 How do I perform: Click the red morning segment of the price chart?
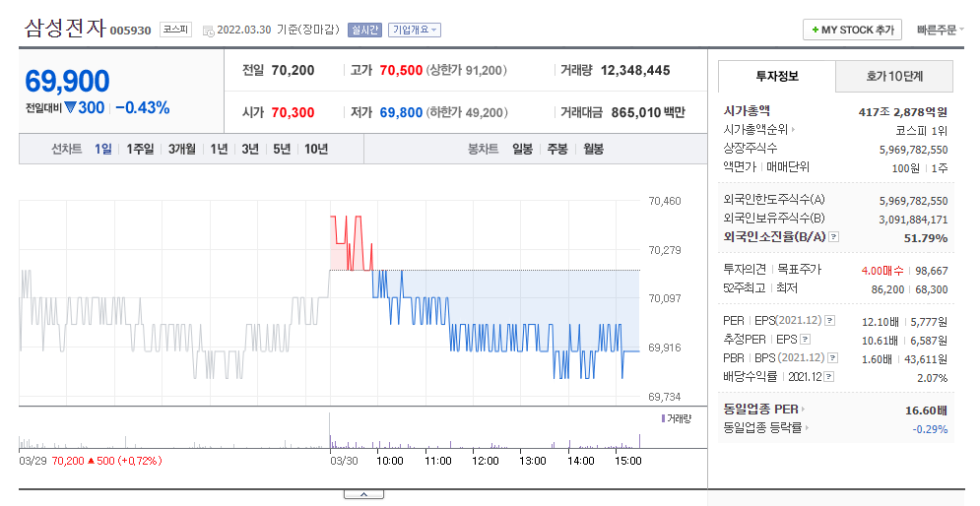click(x=352, y=243)
